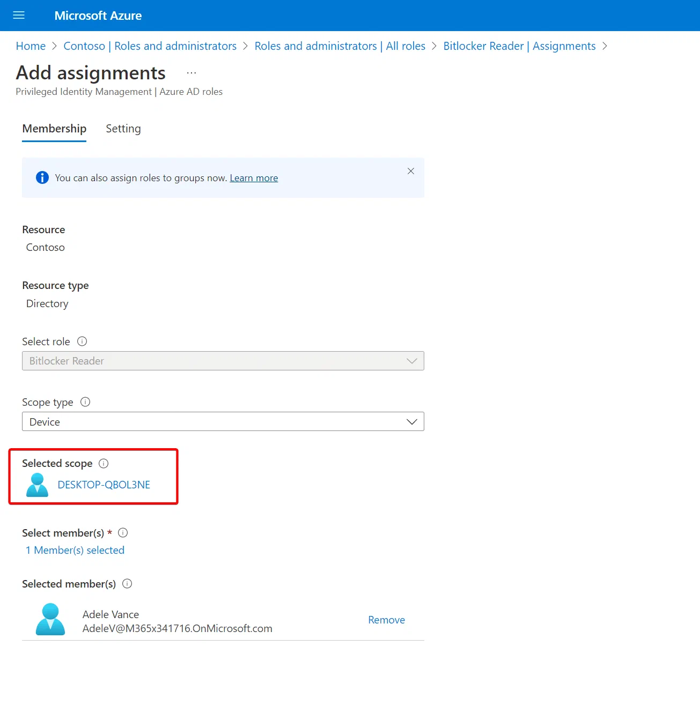Click the info icon next to Selected member(s)

pyautogui.click(x=127, y=584)
